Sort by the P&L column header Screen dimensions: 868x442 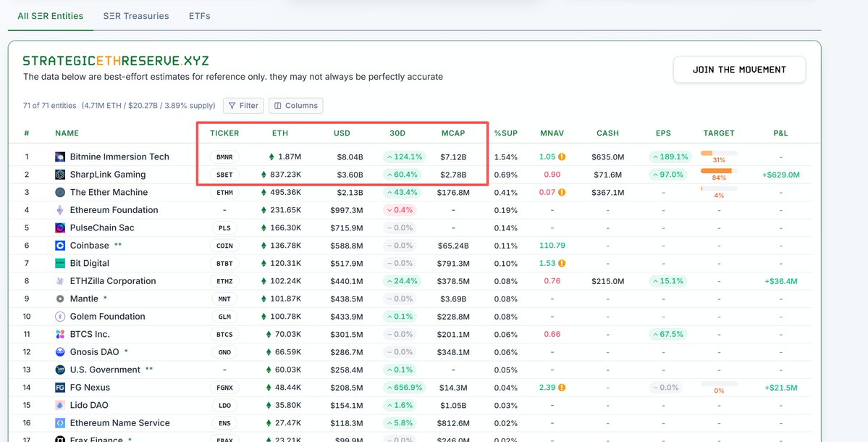coord(780,133)
